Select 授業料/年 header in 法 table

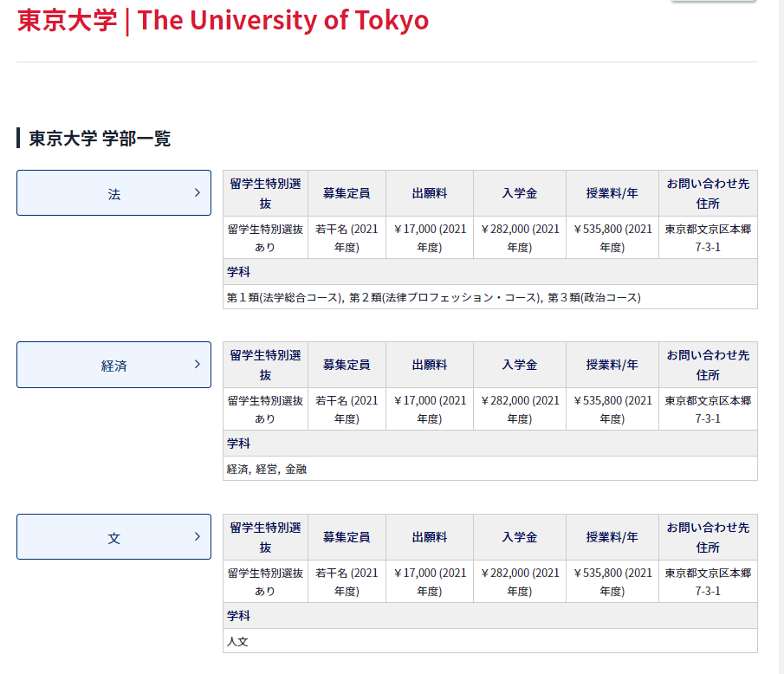click(612, 193)
